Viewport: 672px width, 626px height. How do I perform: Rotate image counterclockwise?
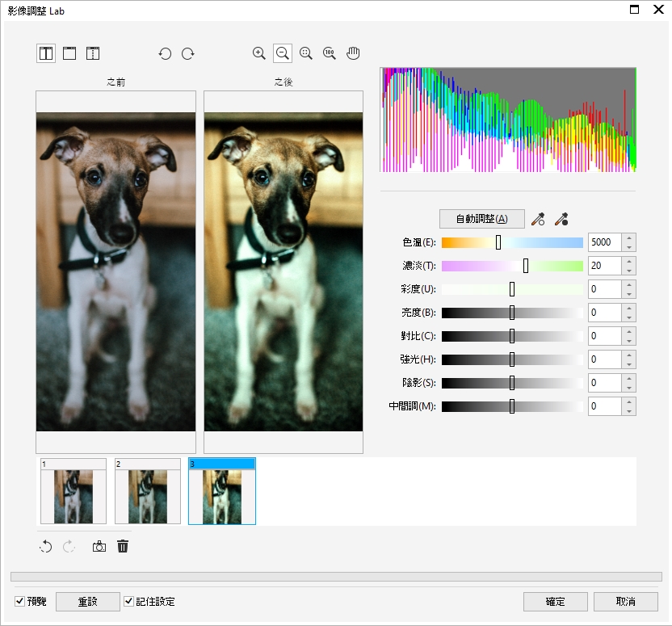click(x=165, y=54)
